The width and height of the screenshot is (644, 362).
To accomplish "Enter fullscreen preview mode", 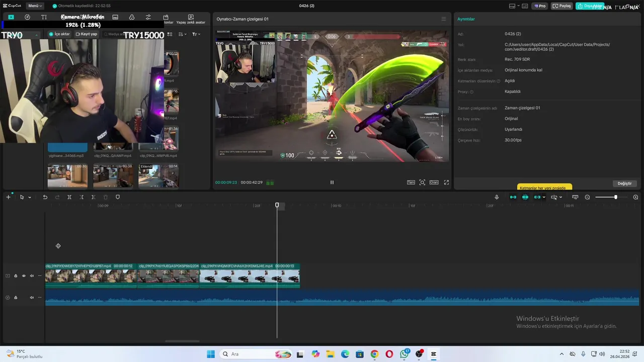I will [x=446, y=183].
